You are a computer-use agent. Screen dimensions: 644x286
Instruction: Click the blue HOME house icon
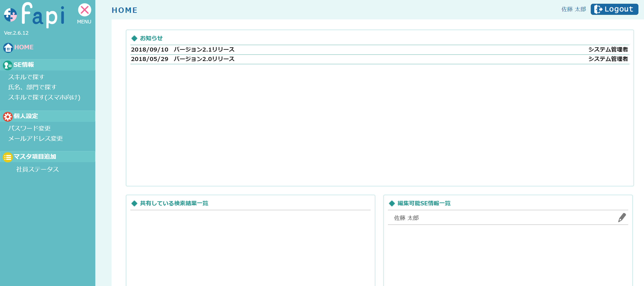[8, 48]
